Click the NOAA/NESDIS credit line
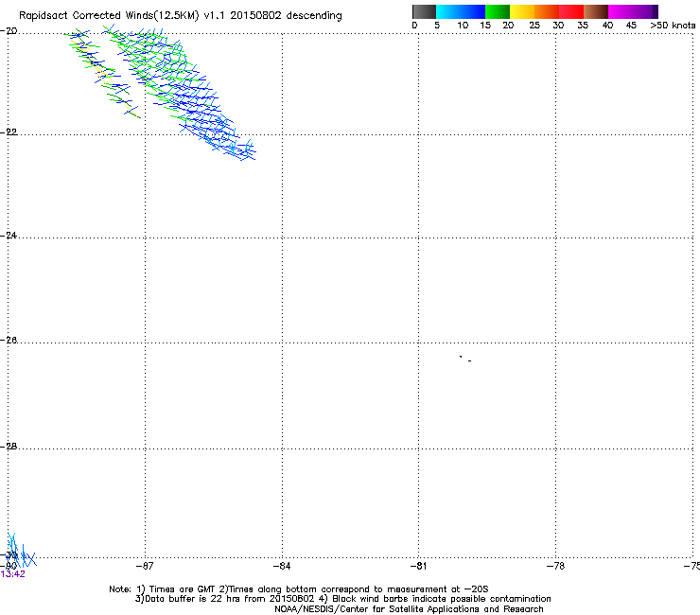This screenshot has height=615, width=700. 409,609
